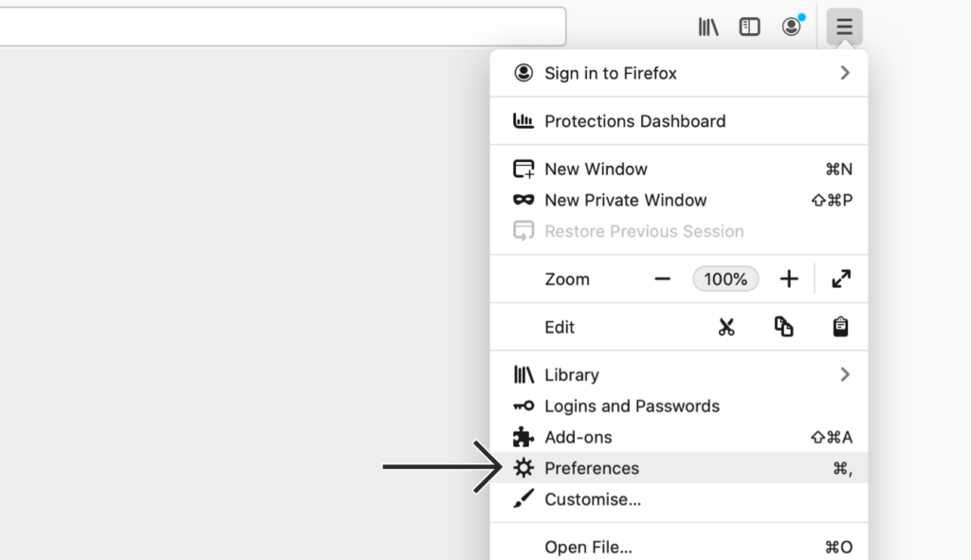Toggle the sidebar view icon
The image size is (971, 560).
click(749, 27)
